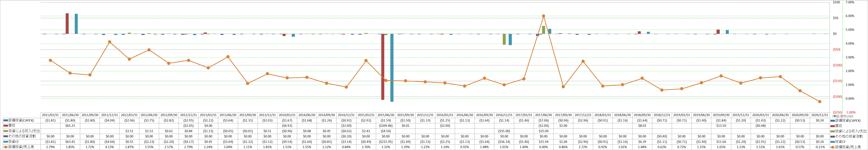The width and height of the screenshot is (868, 150).
Task: Click the 2011/03/31 date column header
Action: point(51,115)
